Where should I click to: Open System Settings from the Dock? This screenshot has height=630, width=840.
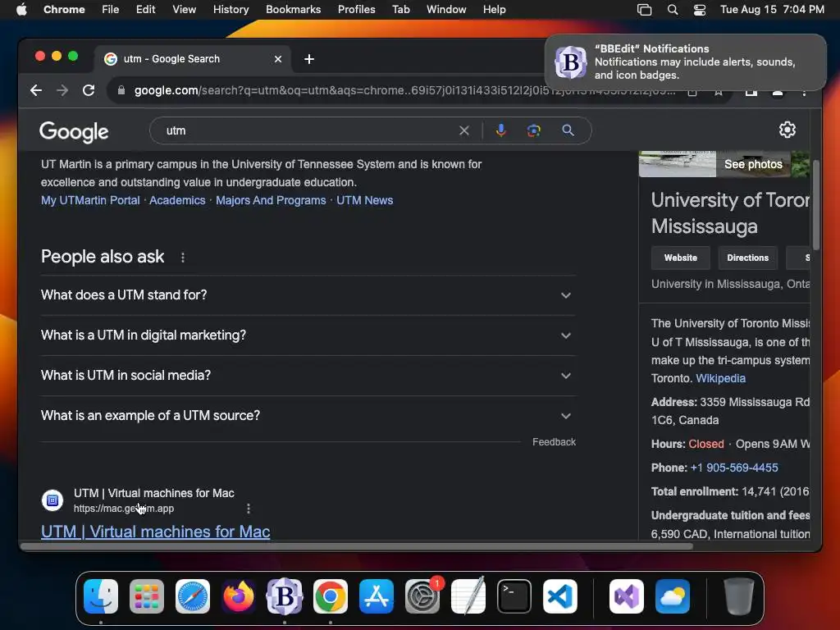coord(422,596)
